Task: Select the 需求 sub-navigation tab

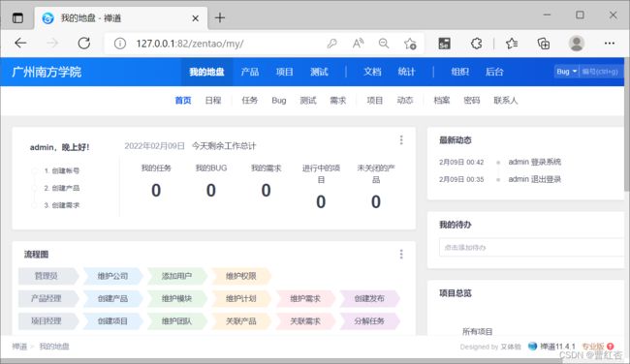Action: [338, 101]
